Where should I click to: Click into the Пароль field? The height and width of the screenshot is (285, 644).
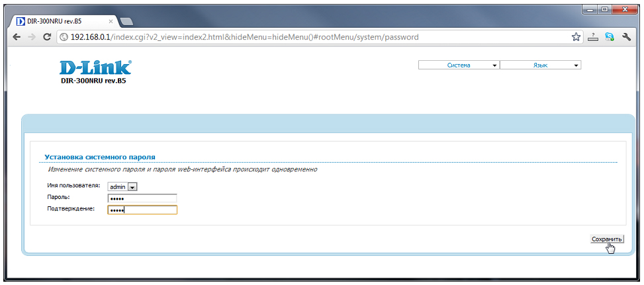142,198
